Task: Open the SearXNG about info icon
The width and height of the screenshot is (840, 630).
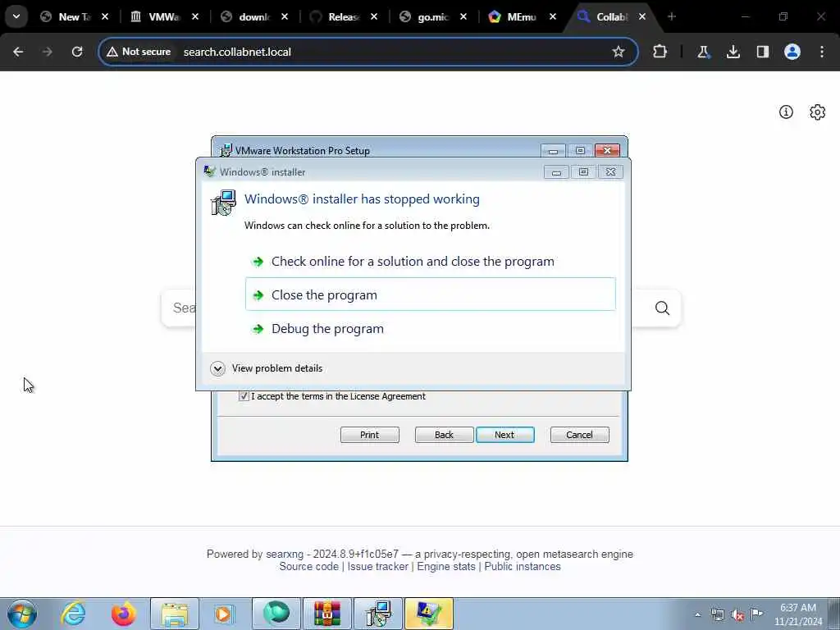Action: 786,112
